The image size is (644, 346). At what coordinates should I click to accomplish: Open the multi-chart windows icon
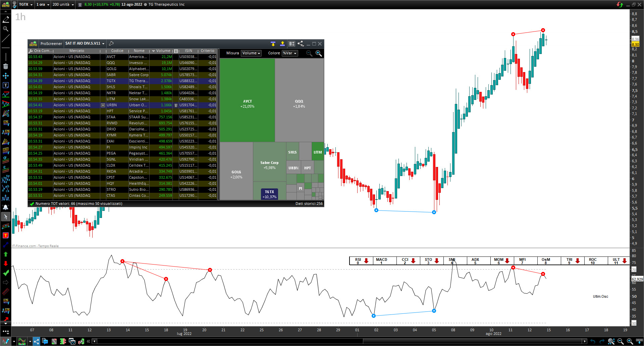72,341
